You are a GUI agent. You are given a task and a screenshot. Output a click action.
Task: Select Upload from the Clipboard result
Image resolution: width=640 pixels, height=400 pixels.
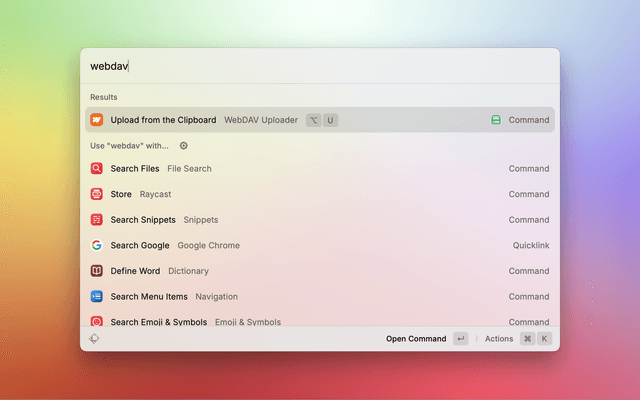click(x=163, y=120)
